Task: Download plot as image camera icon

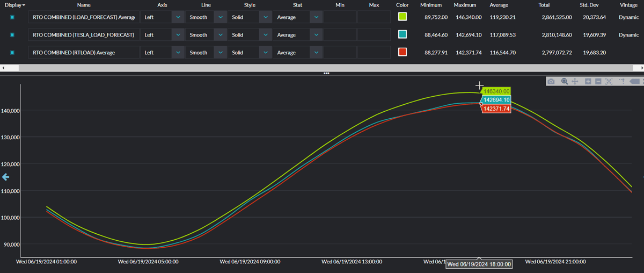Action: tap(551, 81)
